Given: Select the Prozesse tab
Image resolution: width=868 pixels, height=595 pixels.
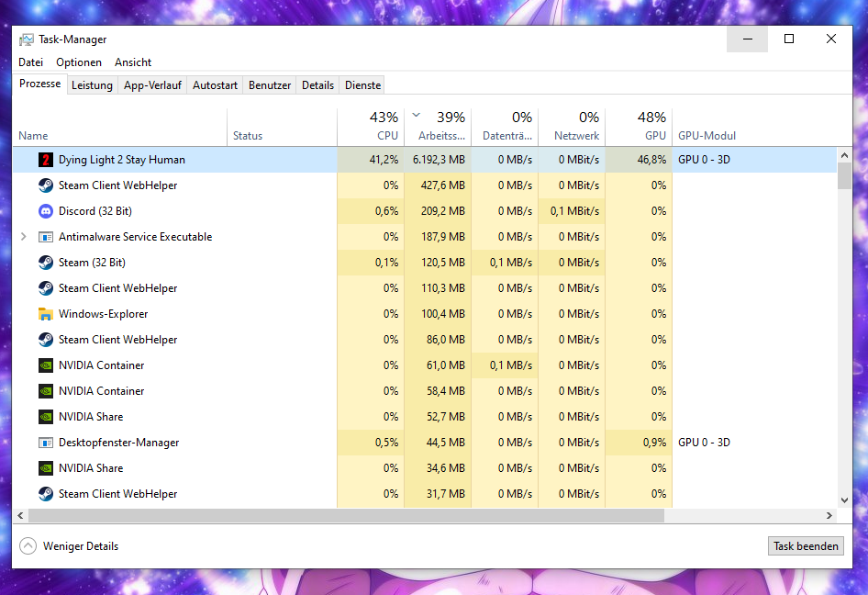Looking at the screenshot, I should tap(39, 84).
